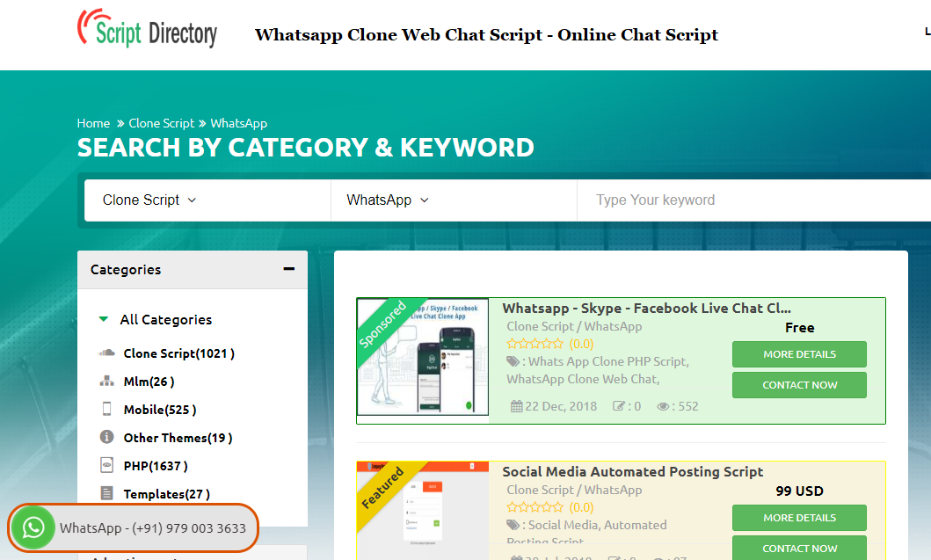Tap the green WhatsApp contact icon
This screenshot has width=931, height=560.
pos(33,528)
